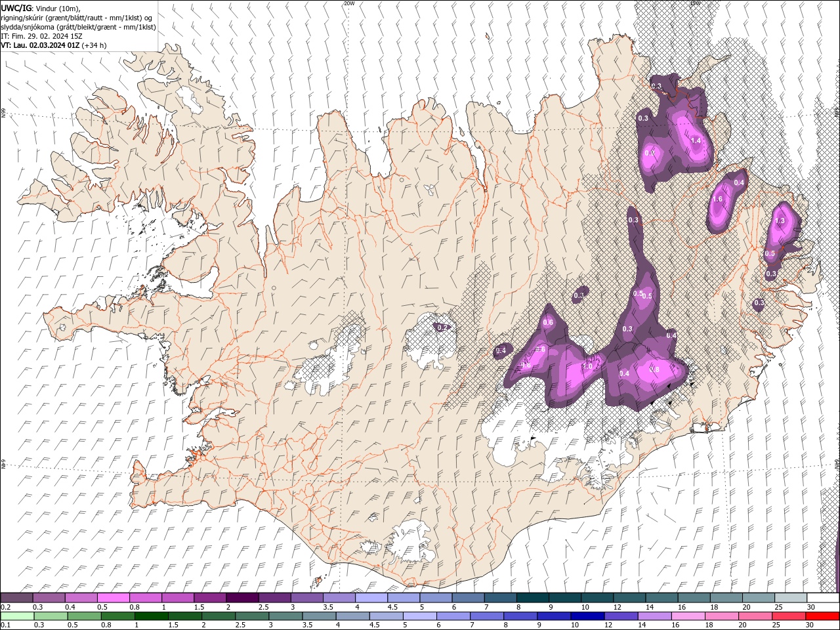Click the grey-teal 16 swatch, upper legend row
This screenshot has width=840, height=630.
pos(694,598)
